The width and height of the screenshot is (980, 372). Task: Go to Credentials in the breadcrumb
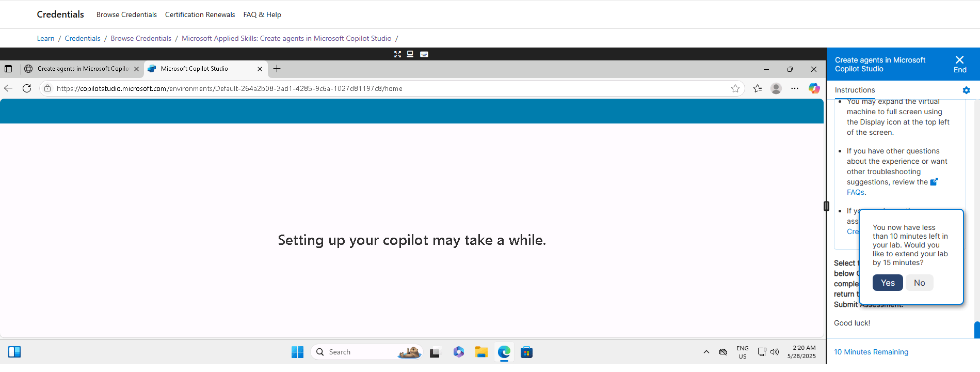click(x=83, y=38)
